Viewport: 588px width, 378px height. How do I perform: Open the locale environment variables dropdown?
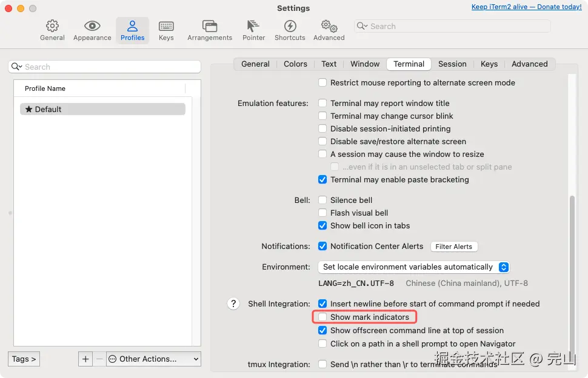pos(413,267)
